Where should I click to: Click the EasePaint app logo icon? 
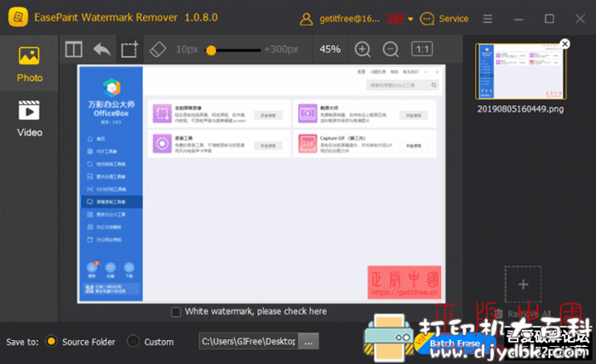click(x=18, y=17)
